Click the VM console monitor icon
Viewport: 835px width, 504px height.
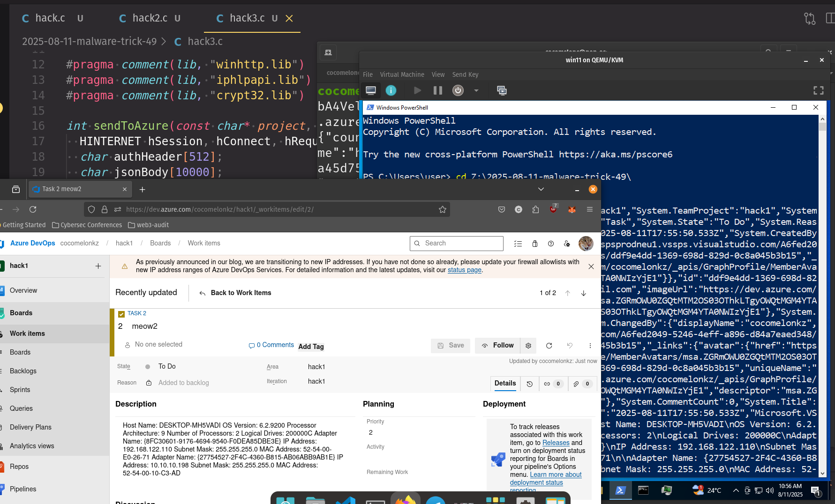point(371,90)
